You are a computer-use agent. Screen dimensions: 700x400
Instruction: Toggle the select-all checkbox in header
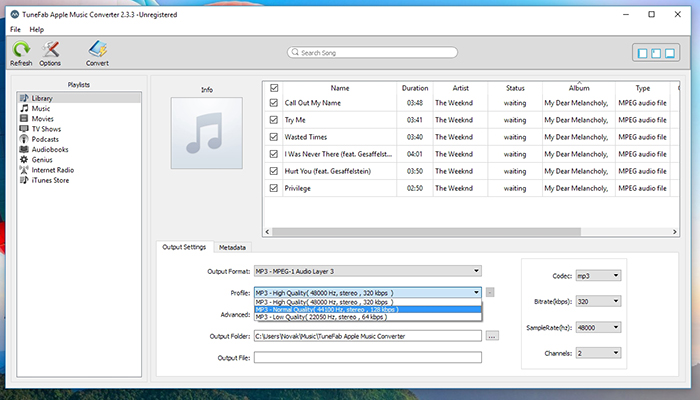pos(274,88)
